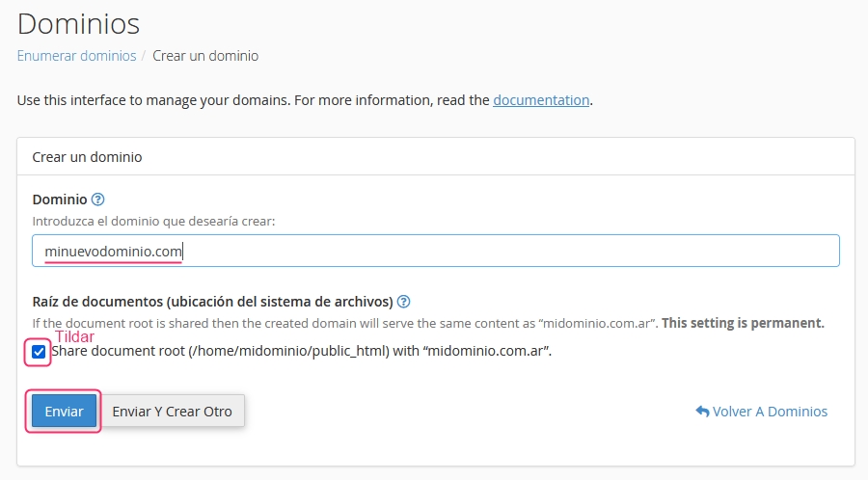Screen dimensions: 868x480
Task: Open help icon next to Raíz de documentos
Action: pos(404,301)
